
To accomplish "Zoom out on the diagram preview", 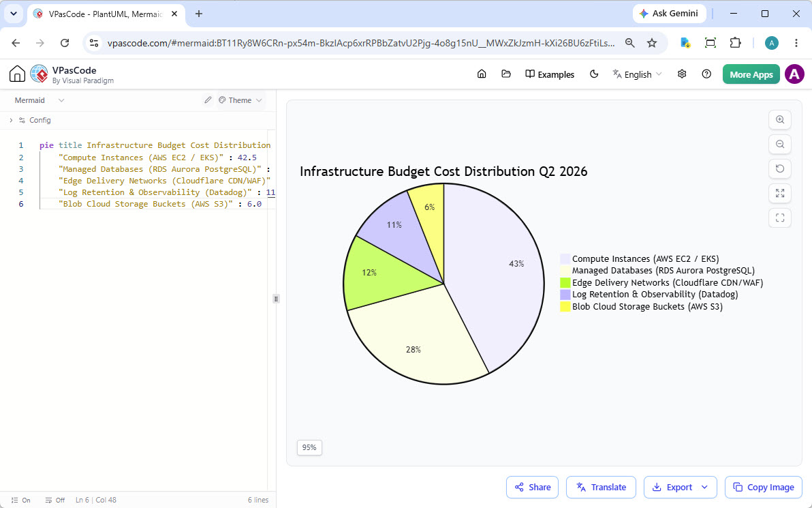I will (780, 144).
